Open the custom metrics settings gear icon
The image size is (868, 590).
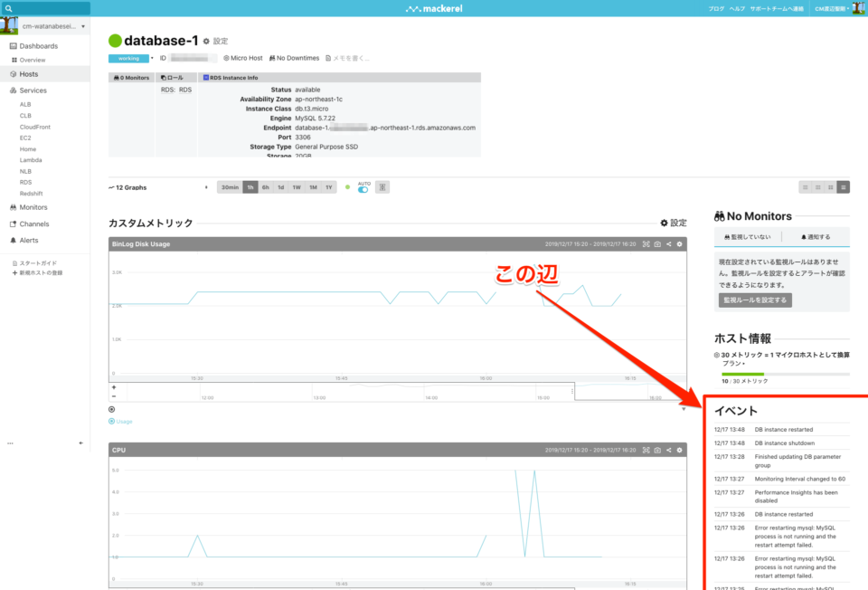click(663, 222)
